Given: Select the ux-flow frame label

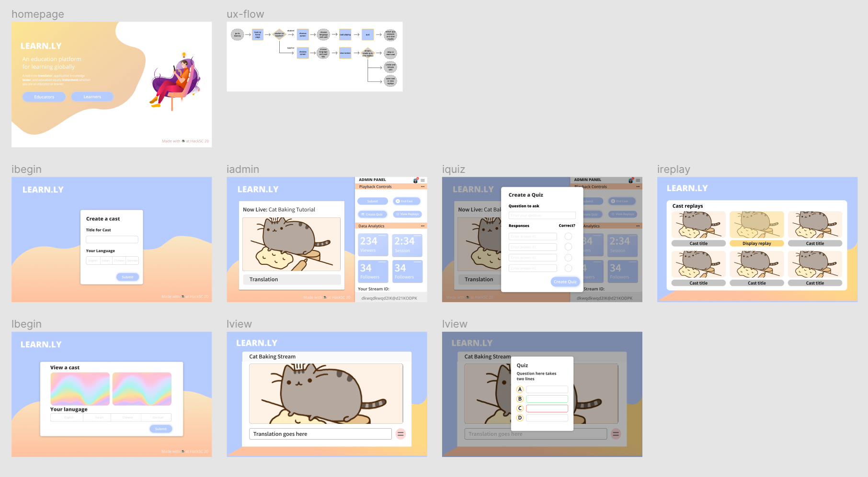Looking at the screenshot, I should click(x=245, y=14).
